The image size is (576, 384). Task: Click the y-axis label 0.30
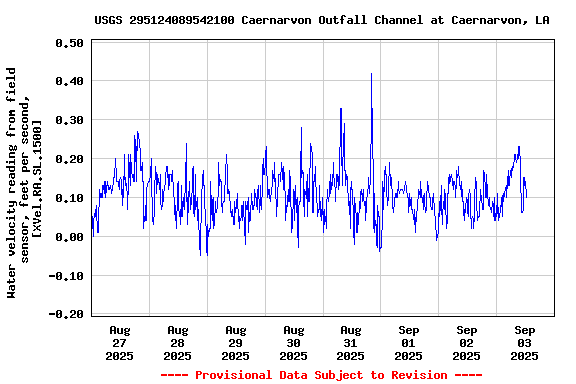coord(69,120)
